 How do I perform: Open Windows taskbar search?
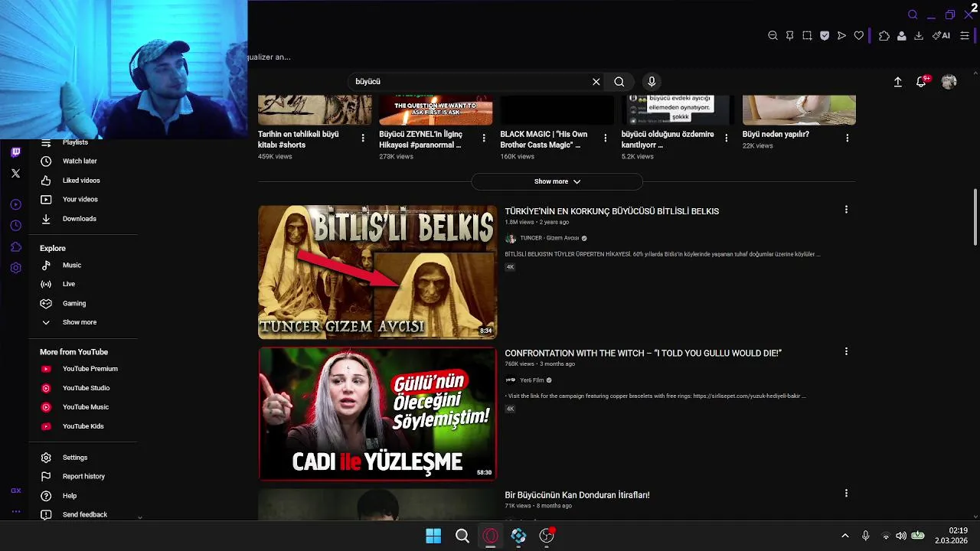(x=462, y=536)
